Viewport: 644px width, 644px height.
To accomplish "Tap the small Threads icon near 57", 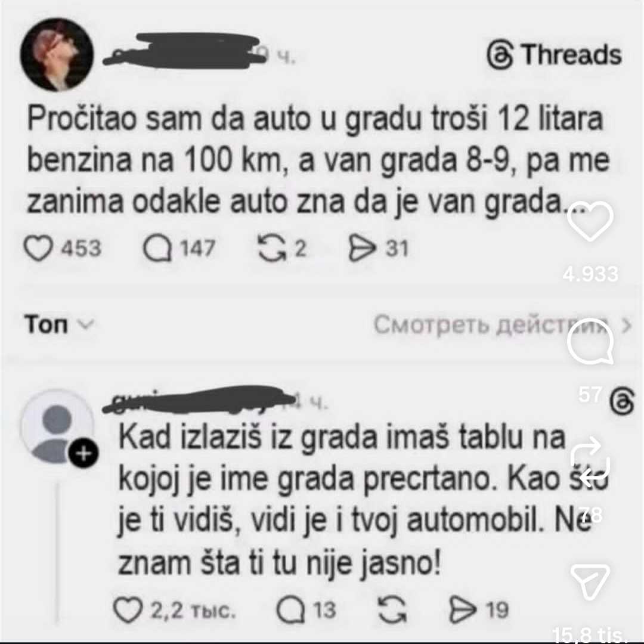I will coord(622,401).
